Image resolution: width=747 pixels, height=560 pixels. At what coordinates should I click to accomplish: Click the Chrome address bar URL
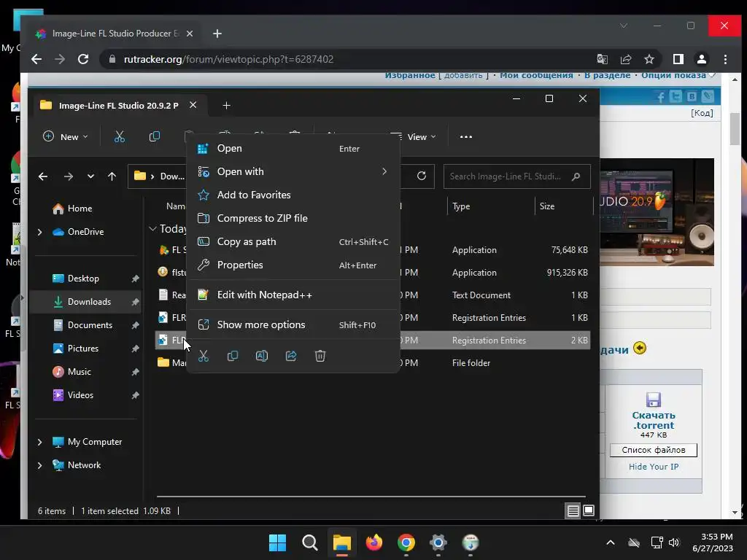(228, 59)
